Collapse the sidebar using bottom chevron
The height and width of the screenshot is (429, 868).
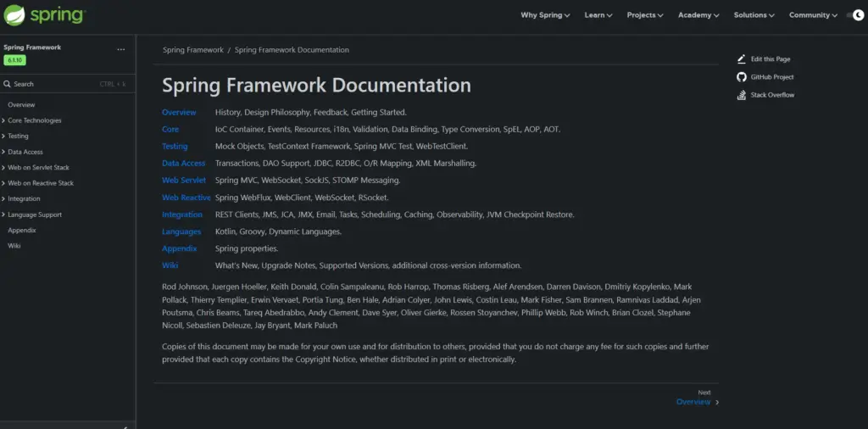(x=125, y=426)
